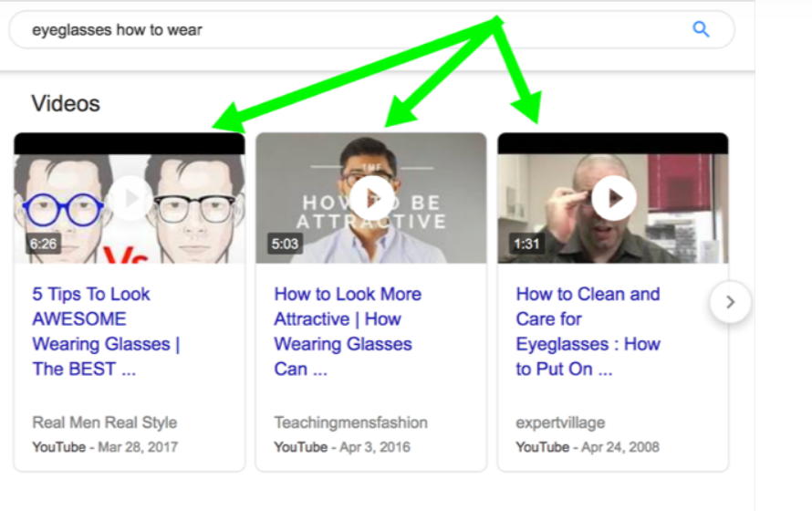Click the Mar 28, 2017 date text
This screenshot has height=511, width=812.
coord(137,447)
